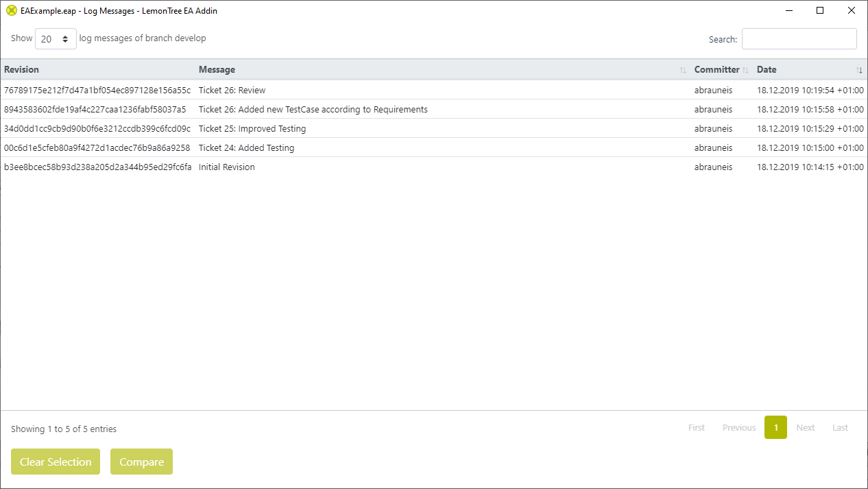Sort by Committer column arrows icon
The image size is (868, 489).
[x=746, y=70]
